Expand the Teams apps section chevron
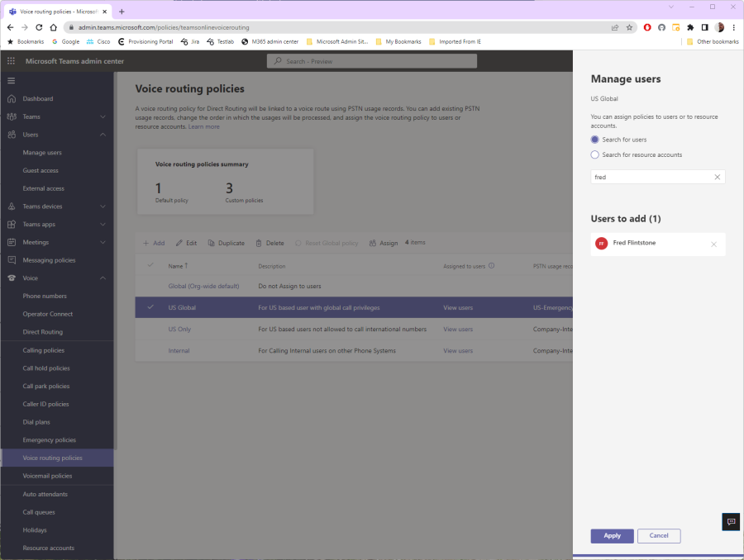The width and height of the screenshot is (744, 560). pos(103,225)
